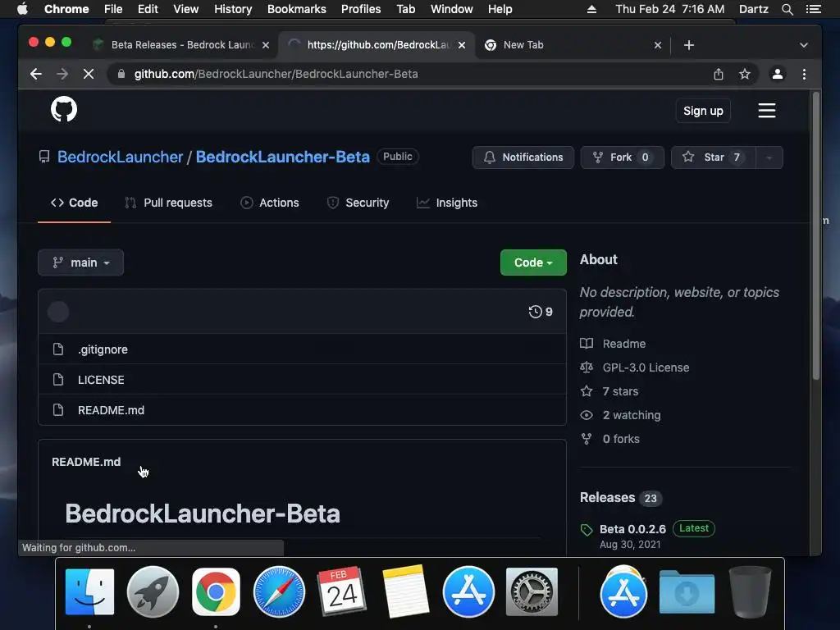Open the History menu
Image resolution: width=840 pixels, height=630 pixels.
point(233,9)
